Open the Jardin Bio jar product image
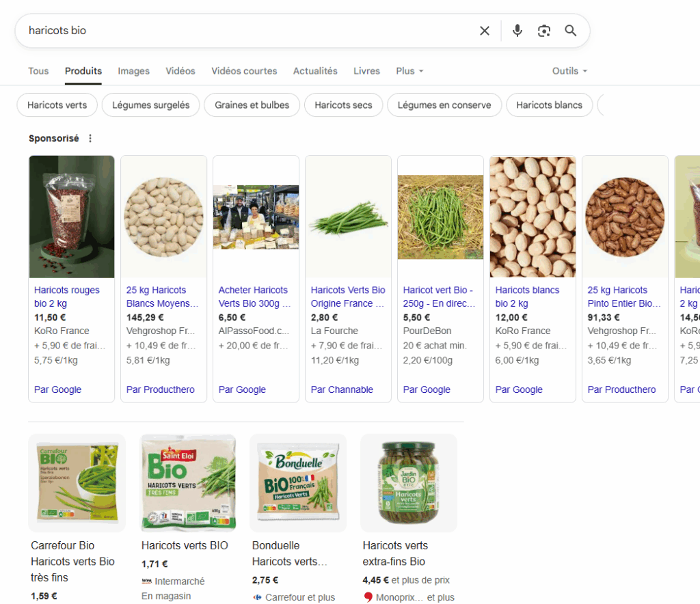The height and width of the screenshot is (604, 700). pyautogui.click(x=409, y=483)
